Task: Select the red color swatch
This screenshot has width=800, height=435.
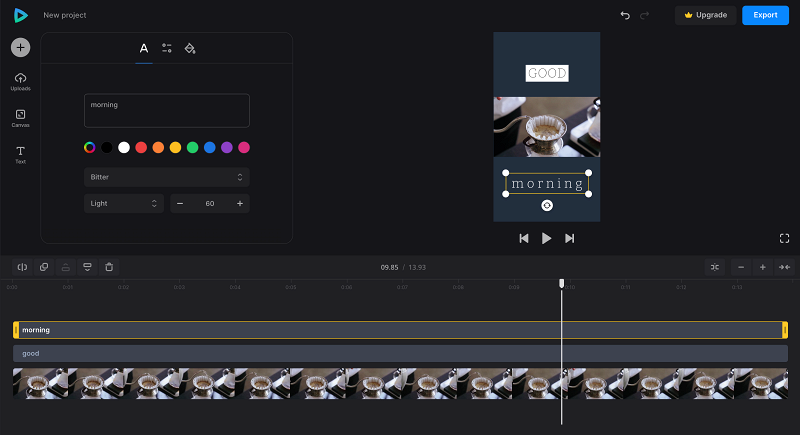Action: [141, 147]
